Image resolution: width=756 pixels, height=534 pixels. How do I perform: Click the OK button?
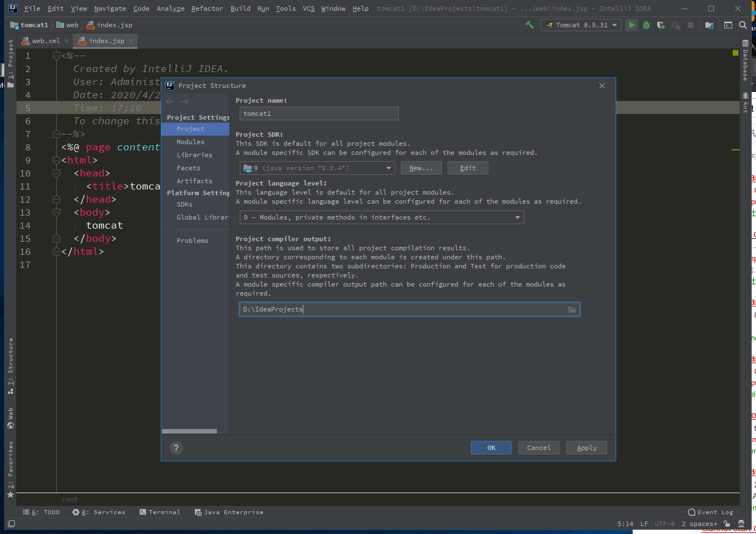pos(491,448)
